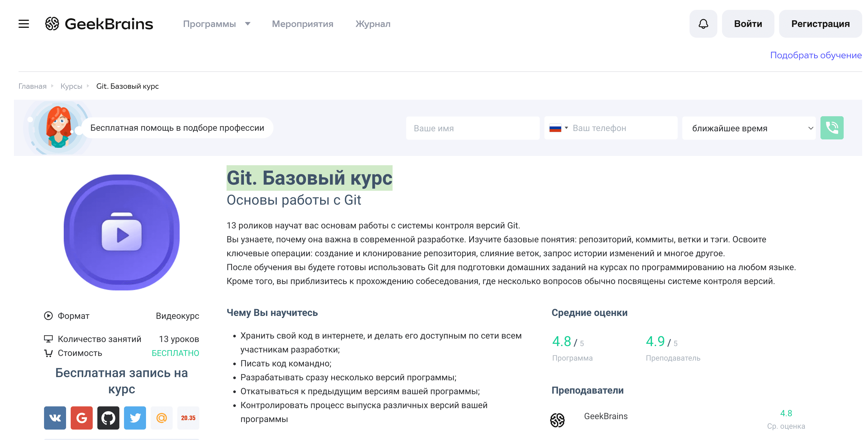Screen dimensions: 868x440
Task: Share via Twitter bird icon
Action: [135, 418]
